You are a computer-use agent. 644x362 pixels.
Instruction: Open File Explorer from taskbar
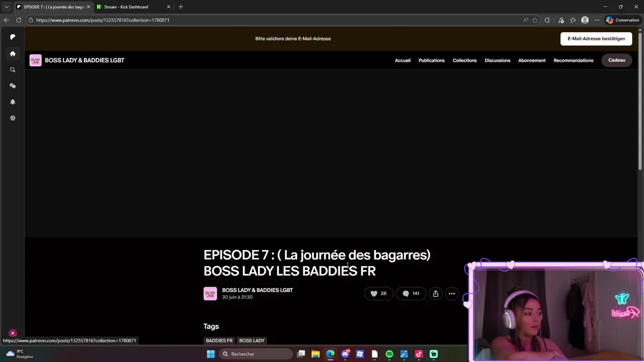[315, 354]
